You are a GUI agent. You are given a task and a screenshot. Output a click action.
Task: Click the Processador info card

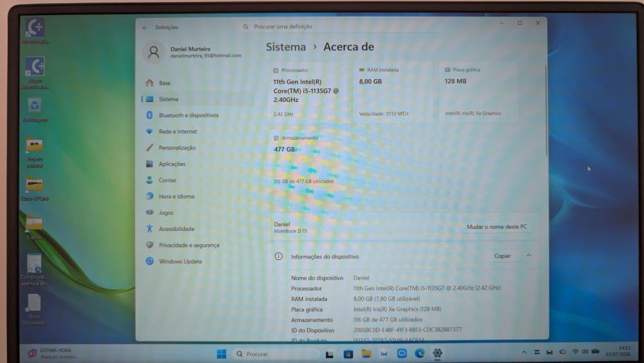coord(307,92)
